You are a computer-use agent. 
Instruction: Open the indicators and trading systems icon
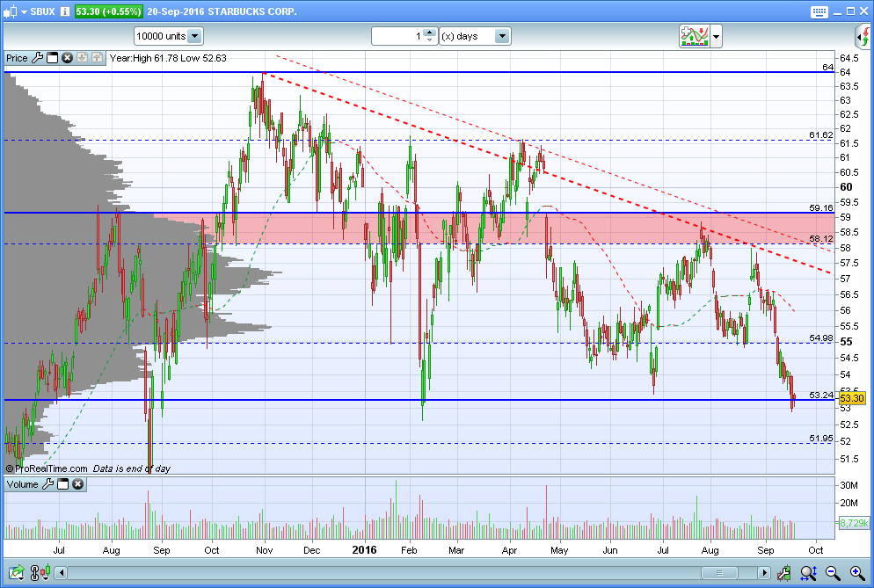click(694, 36)
